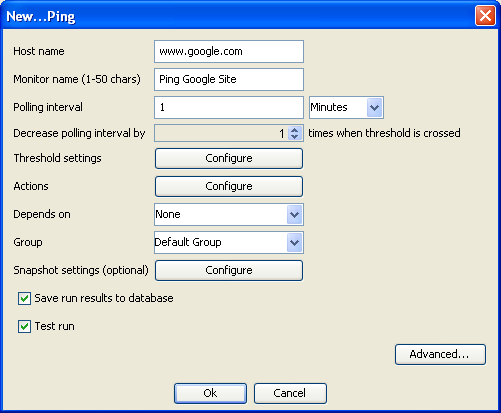Uncheck Save run results to database
Image resolution: width=501 pixels, height=413 pixels.
[24, 298]
